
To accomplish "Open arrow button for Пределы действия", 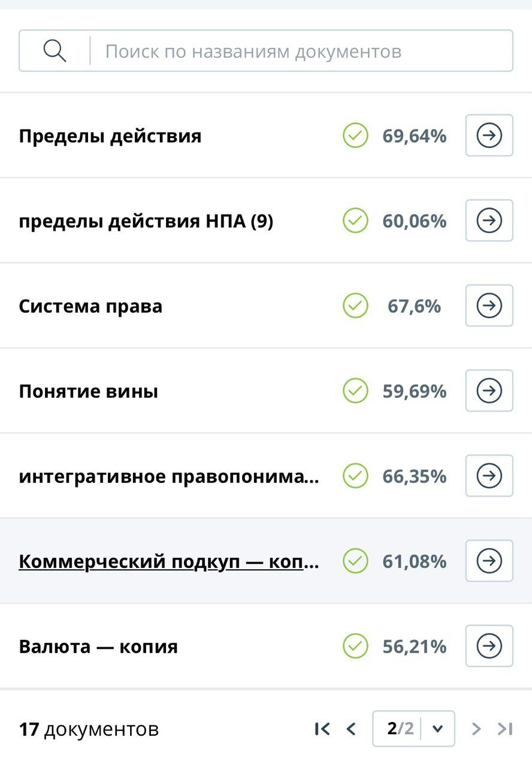I will [489, 135].
